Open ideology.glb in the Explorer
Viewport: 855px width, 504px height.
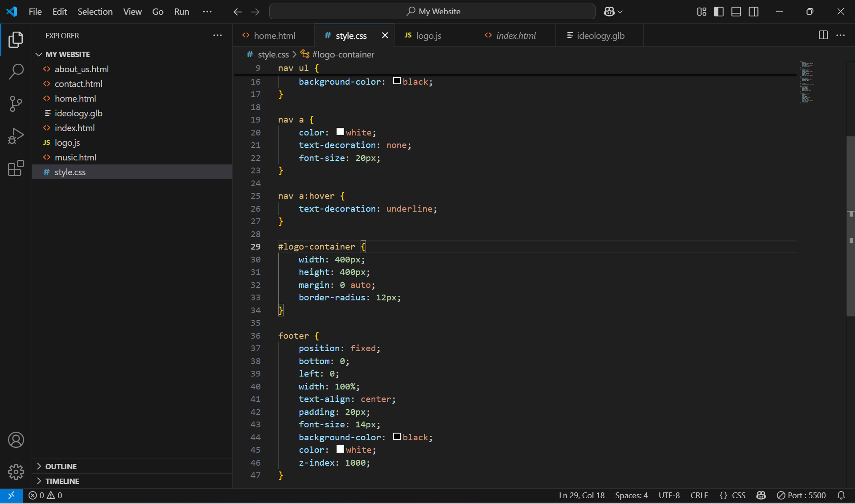[132, 113]
